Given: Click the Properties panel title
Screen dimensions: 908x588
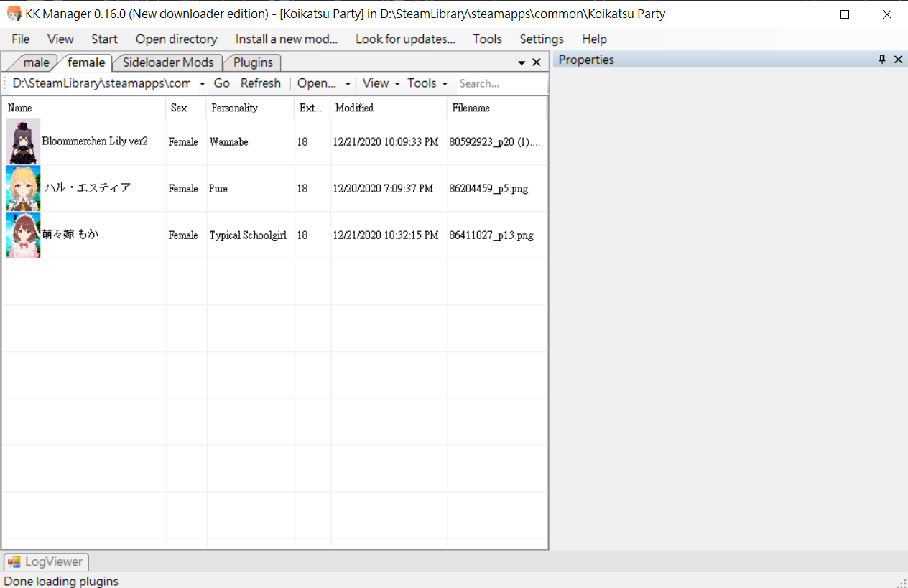Looking at the screenshot, I should [x=586, y=60].
